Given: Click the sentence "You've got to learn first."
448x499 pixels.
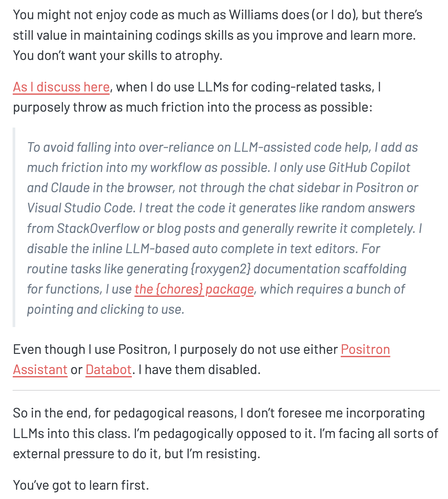Looking at the screenshot, I should 81,485.
